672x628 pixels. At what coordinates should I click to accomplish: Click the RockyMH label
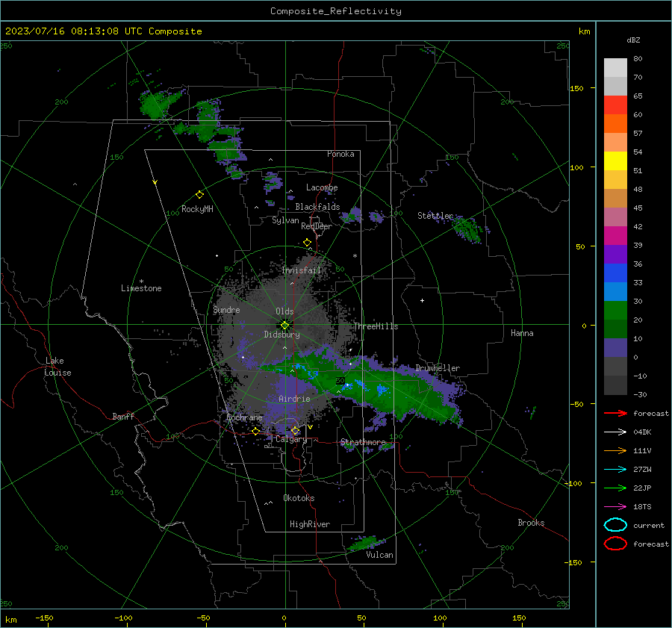tap(197, 209)
